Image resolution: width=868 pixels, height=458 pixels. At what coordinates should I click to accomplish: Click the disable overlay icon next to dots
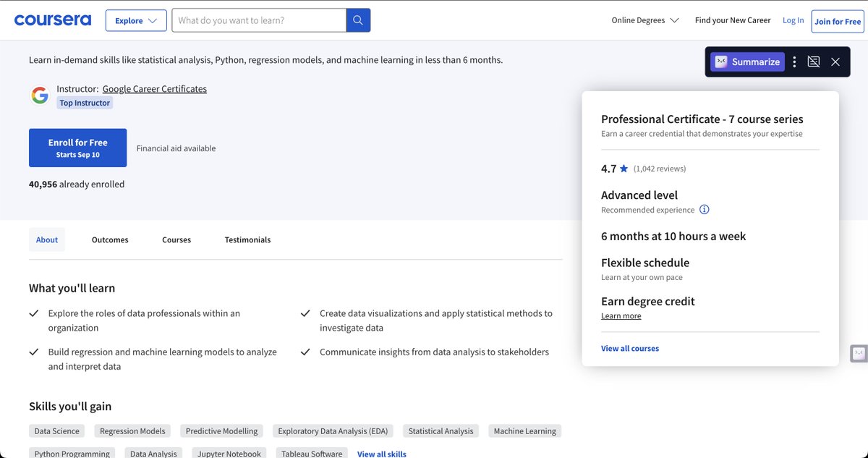[814, 62]
